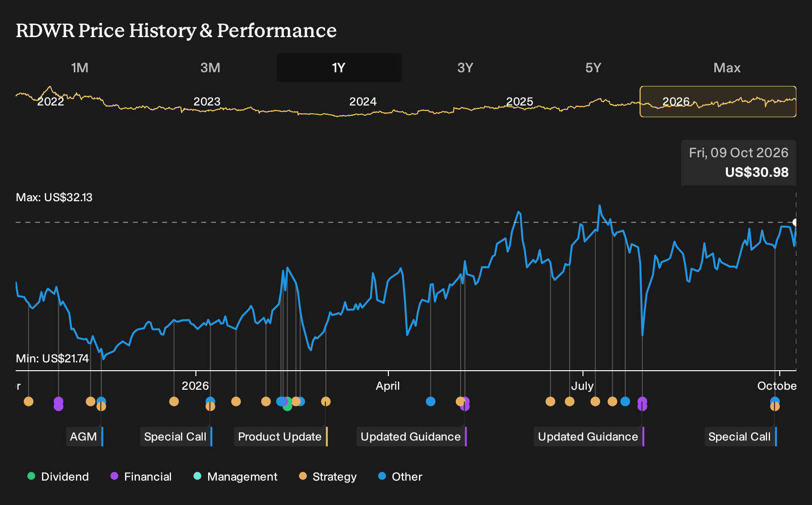This screenshot has height=505, width=812.
Task: Select the Max time range tab
Action: click(x=727, y=67)
